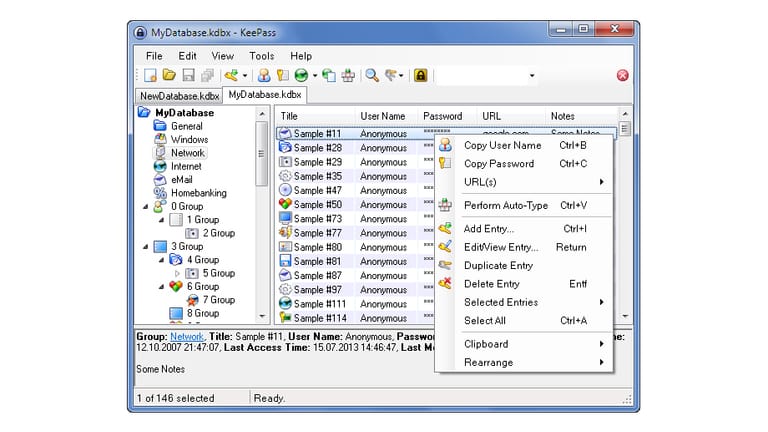Image resolution: width=768 pixels, height=432 pixels.
Task: Click the Copy User Name icon in context menu
Action: 445,145
